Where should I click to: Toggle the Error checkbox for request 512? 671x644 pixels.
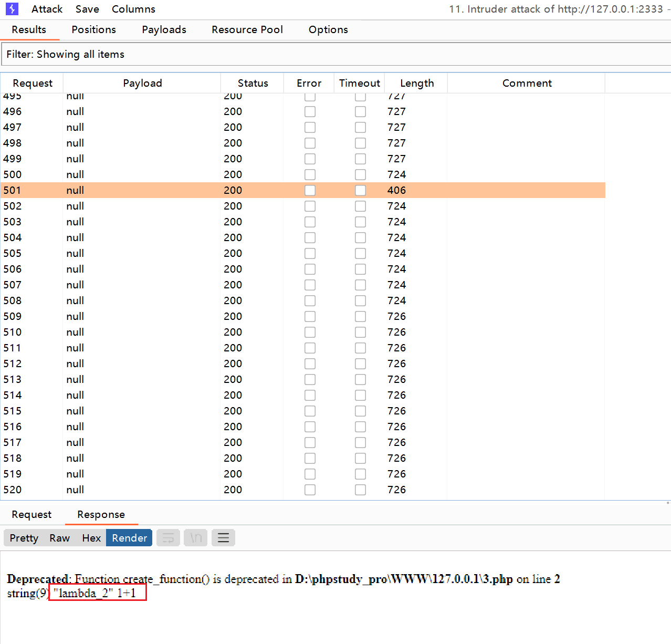[310, 363]
